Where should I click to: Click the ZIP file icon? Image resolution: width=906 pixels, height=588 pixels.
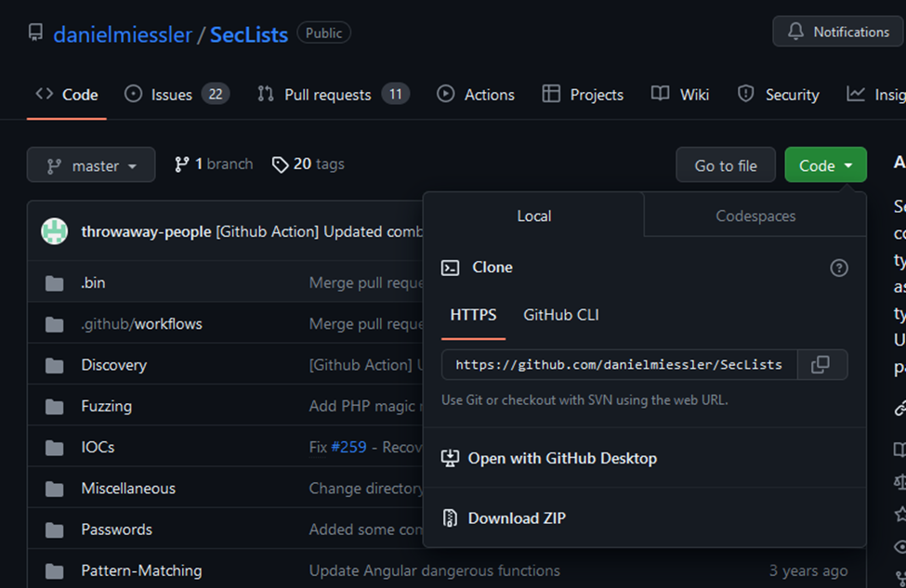tap(450, 518)
